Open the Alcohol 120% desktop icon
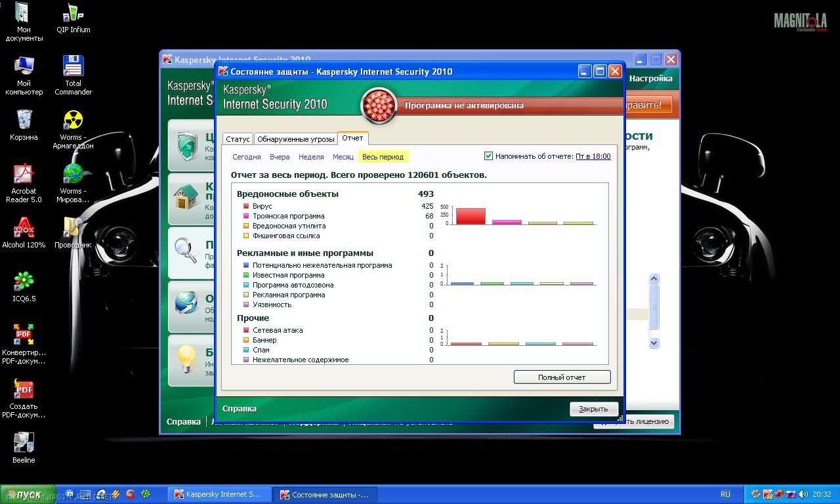This screenshot has height=504, width=840. [x=24, y=232]
